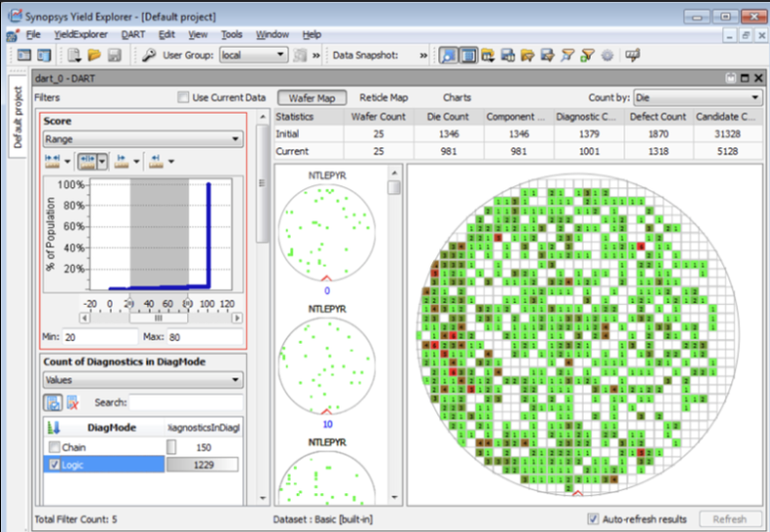Click the sort icon in DiagMode header
Viewport: 770px width, 532px height.
coord(54,427)
